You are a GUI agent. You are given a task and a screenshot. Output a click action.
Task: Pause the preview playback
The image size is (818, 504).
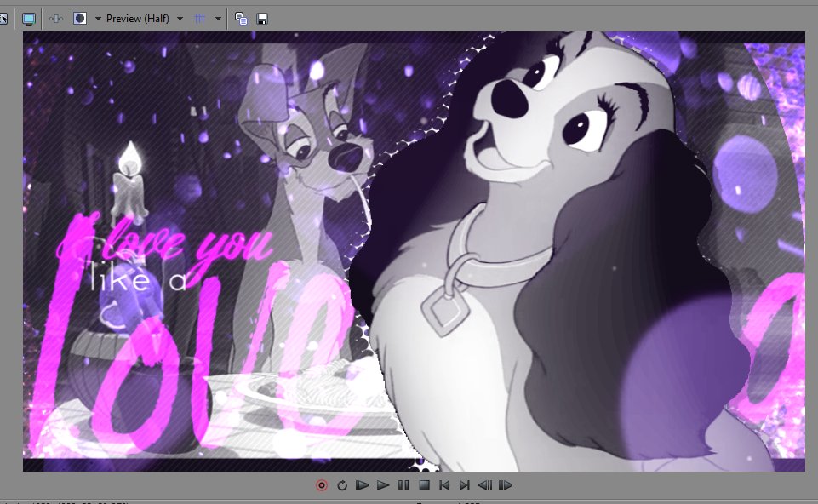pos(403,485)
